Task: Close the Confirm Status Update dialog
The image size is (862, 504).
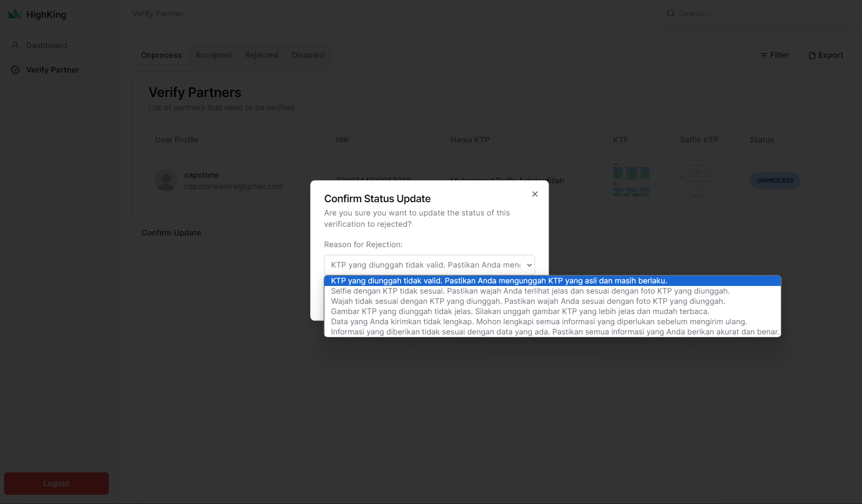Action: 534,194
